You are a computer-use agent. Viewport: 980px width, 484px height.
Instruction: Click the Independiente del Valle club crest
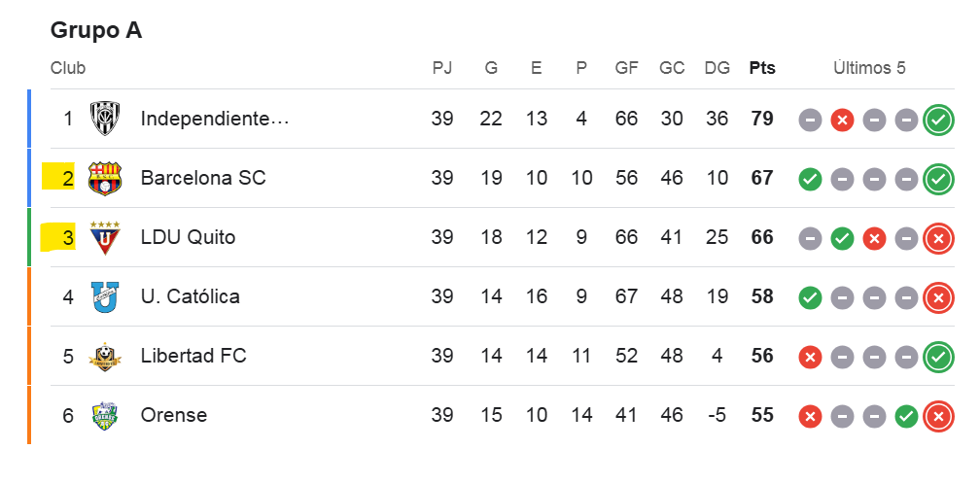pos(104,120)
